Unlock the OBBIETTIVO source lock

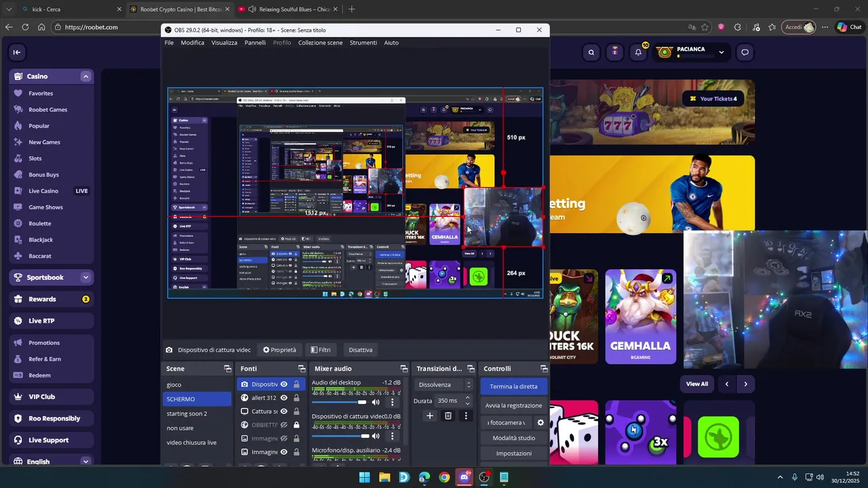296,425
